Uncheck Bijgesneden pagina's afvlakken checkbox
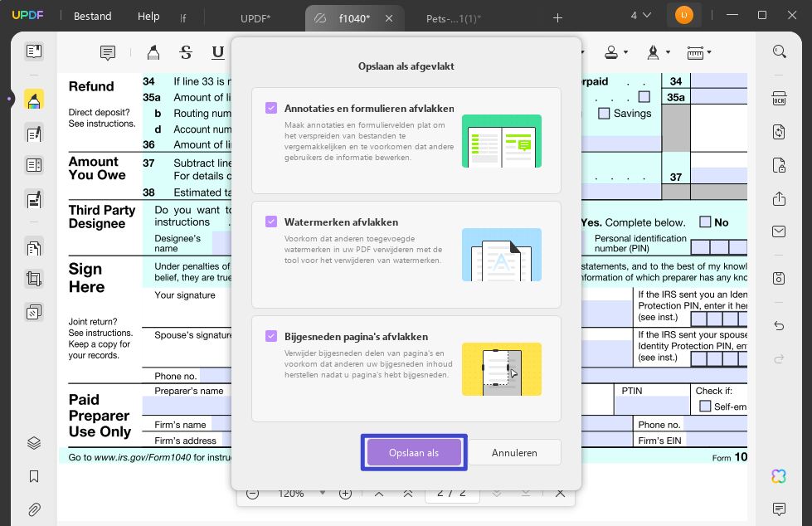This screenshot has width=812, height=526. 271,336
